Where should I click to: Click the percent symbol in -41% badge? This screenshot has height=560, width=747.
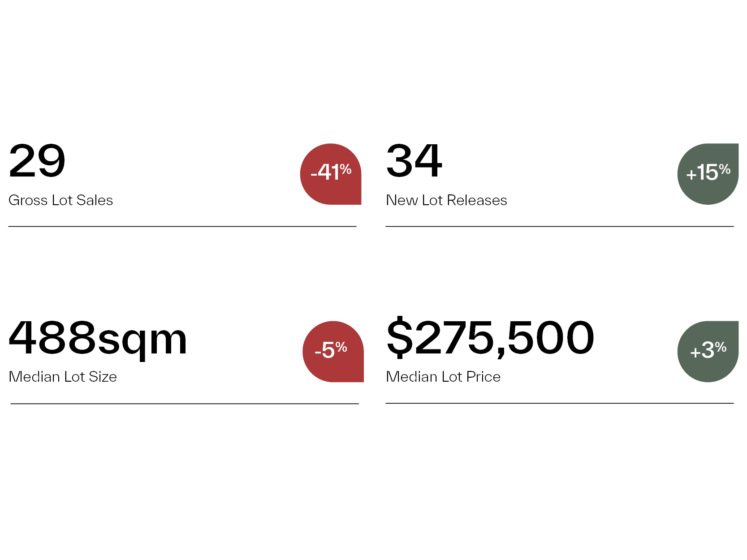[x=345, y=169]
